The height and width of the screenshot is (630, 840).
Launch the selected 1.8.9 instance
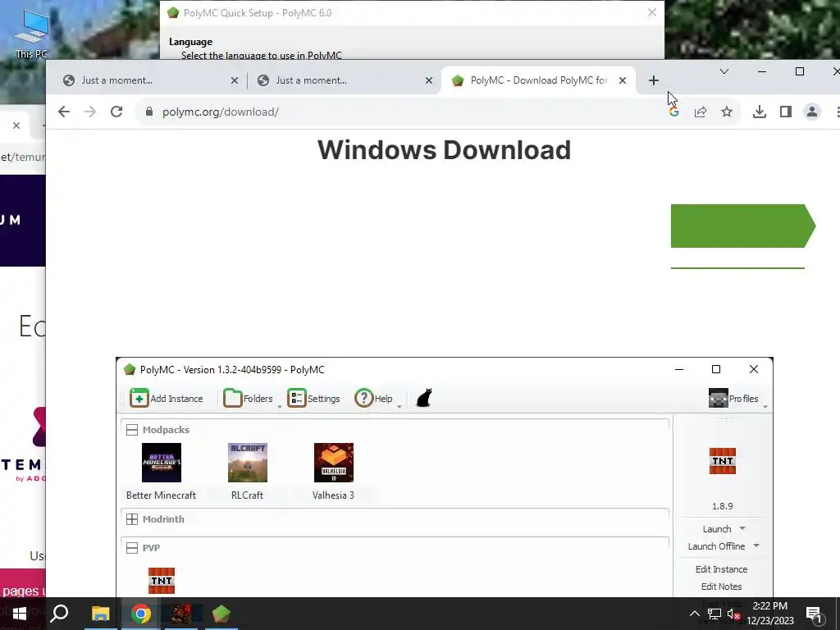pos(717,529)
